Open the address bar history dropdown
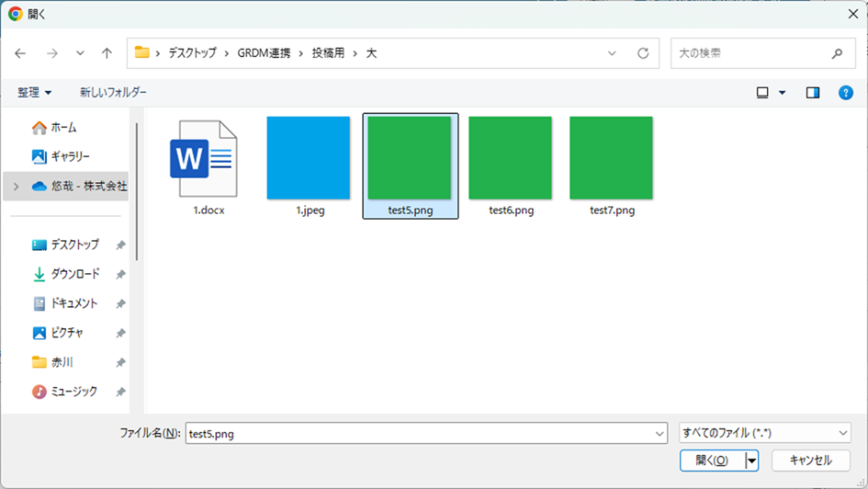 [x=613, y=53]
